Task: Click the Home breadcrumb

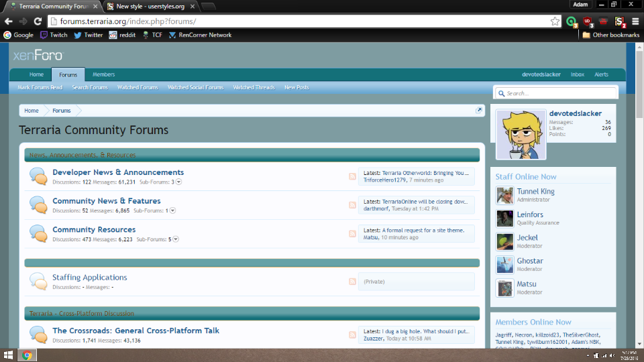Action: (32, 111)
